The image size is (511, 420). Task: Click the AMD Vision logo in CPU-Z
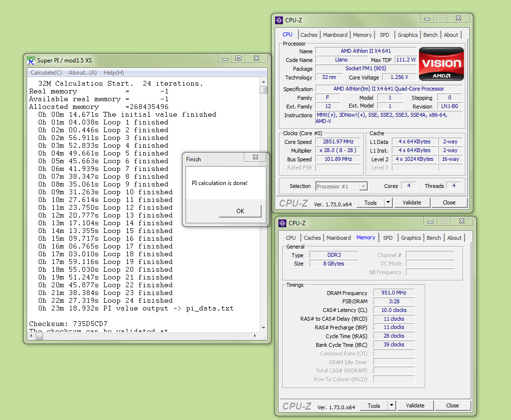click(441, 64)
